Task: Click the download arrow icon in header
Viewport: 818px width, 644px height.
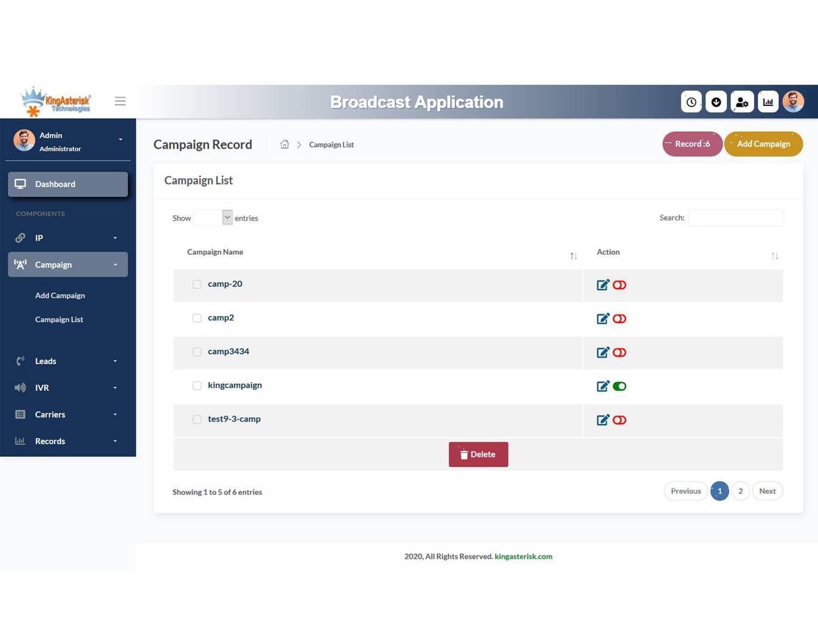Action: [x=716, y=102]
